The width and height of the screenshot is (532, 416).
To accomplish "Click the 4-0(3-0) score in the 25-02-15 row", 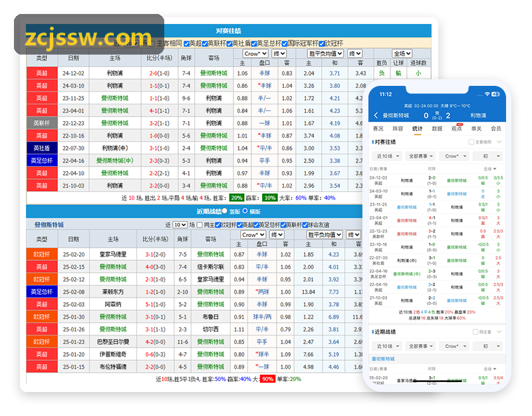I will [x=156, y=267].
